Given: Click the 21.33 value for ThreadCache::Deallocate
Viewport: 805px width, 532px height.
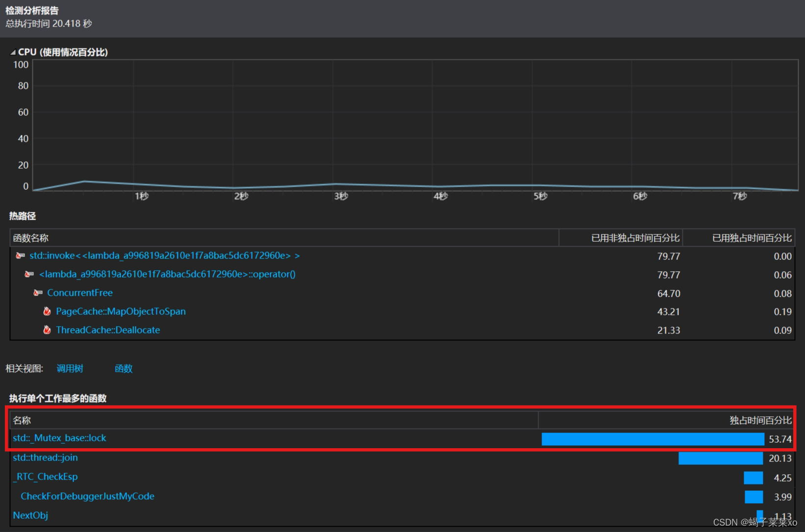Looking at the screenshot, I should [x=669, y=330].
